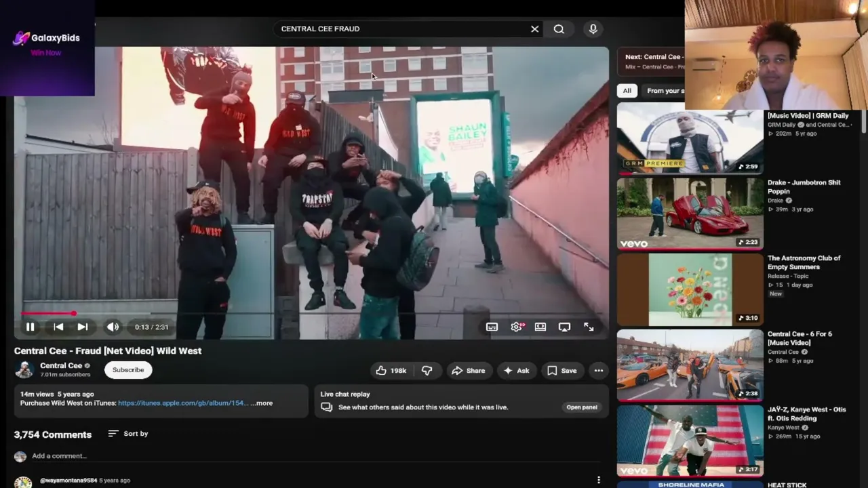Click the sidebar scrollbar handle
Screen dimensions: 868x488
click(x=864, y=122)
